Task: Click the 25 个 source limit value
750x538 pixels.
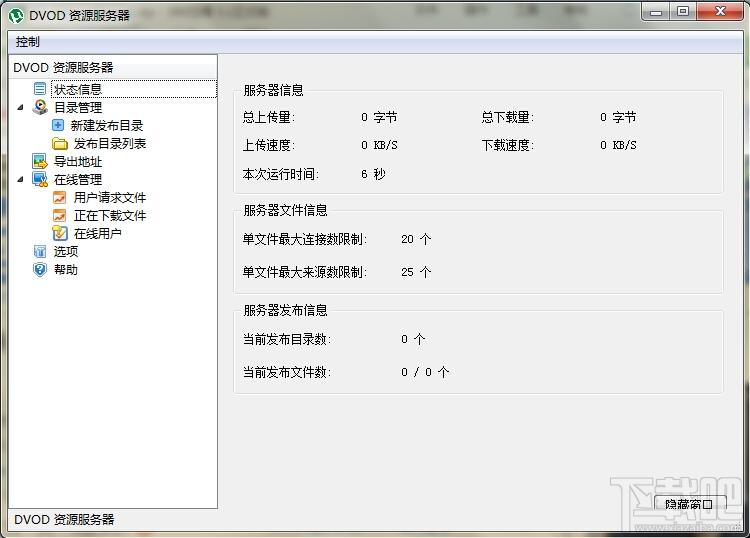Action: tap(416, 272)
